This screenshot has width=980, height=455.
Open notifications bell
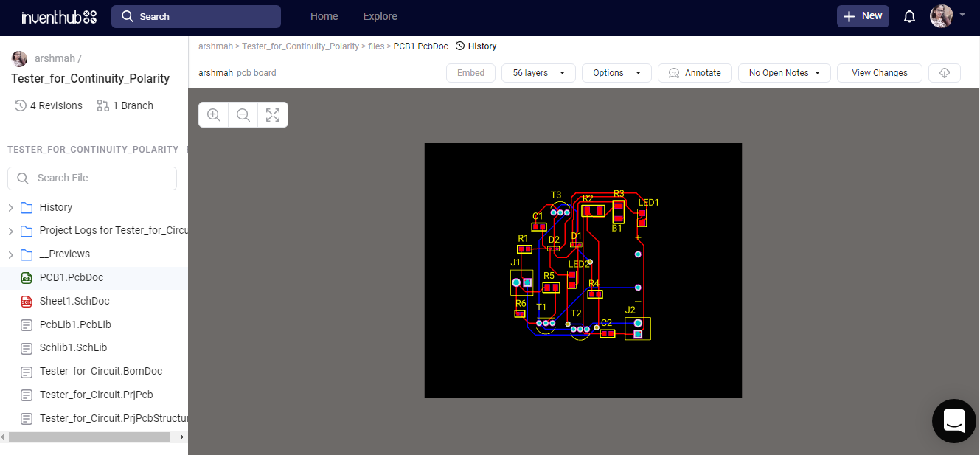[x=910, y=16]
